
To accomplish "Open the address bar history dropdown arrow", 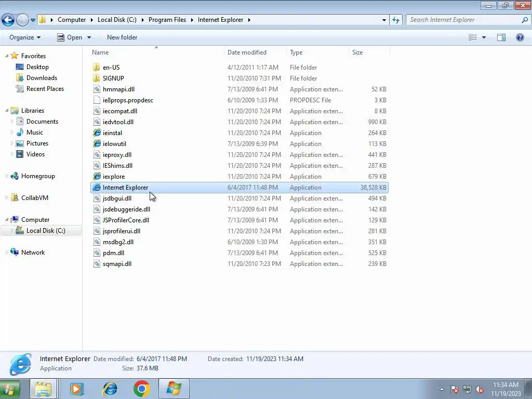I will [384, 20].
